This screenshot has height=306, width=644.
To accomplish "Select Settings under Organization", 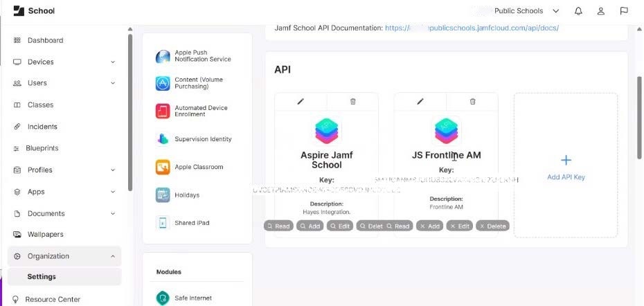I will click(64, 277).
